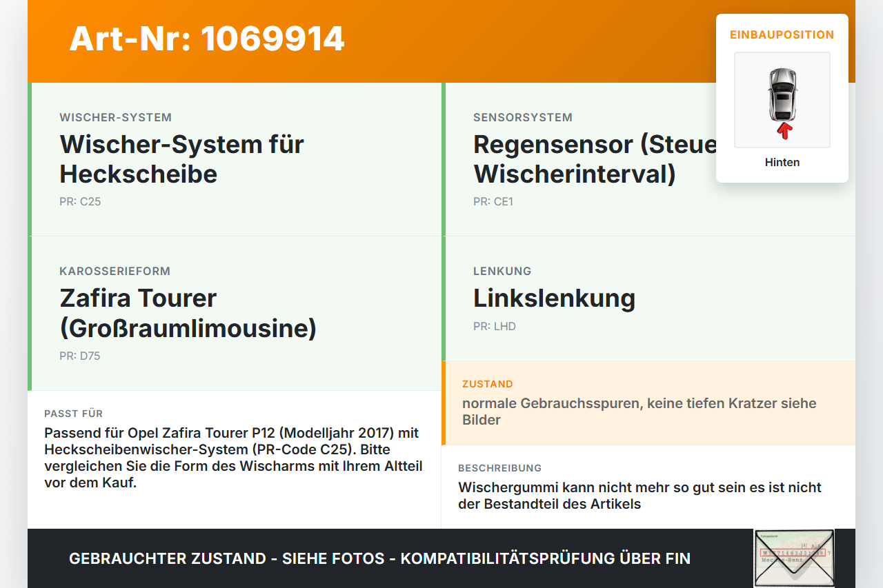Image resolution: width=883 pixels, height=588 pixels.
Task: Click the PR: C25 code
Action: click(80, 202)
